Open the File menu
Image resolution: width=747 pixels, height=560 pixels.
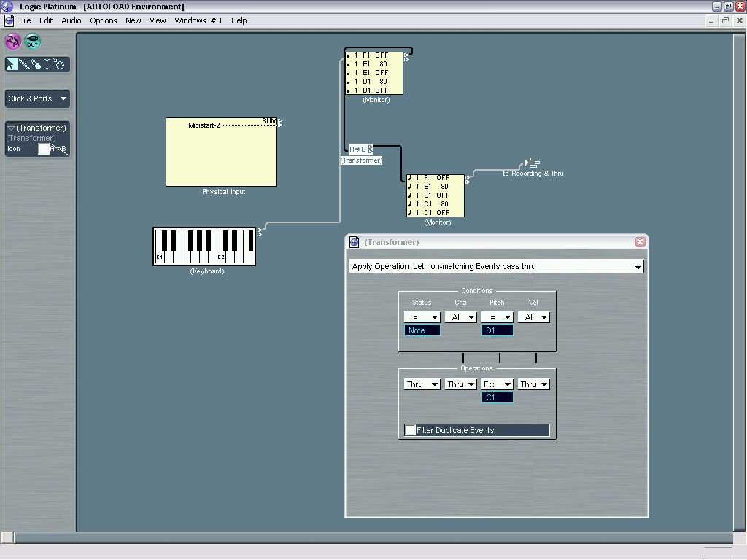click(x=25, y=20)
